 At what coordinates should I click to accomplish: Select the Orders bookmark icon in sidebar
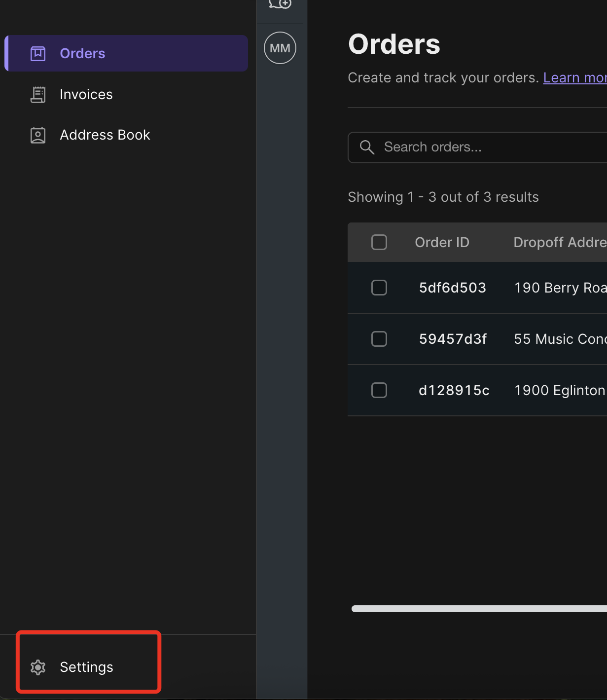pyautogui.click(x=38, y=53)
